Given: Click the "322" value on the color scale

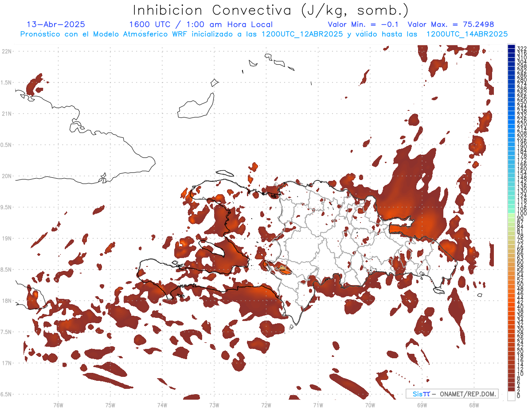Looking at the screenshot, I should pos(522,48).
